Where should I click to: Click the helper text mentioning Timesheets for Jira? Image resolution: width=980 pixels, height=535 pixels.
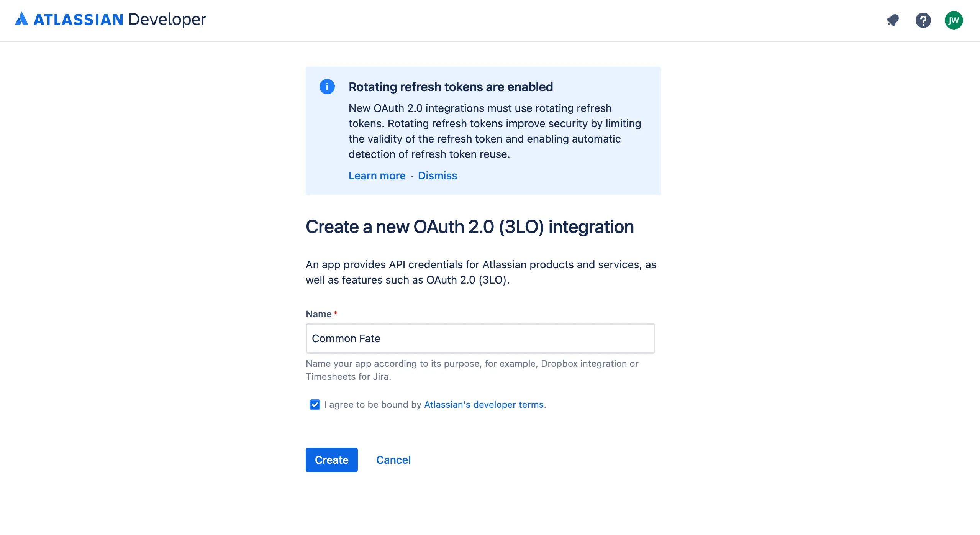[472, 370]
